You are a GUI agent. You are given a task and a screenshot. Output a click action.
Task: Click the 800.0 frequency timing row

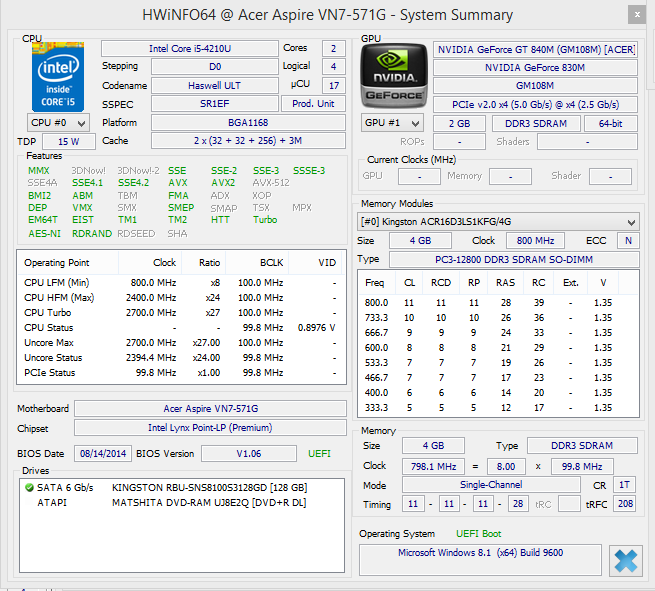click(498, 303)
